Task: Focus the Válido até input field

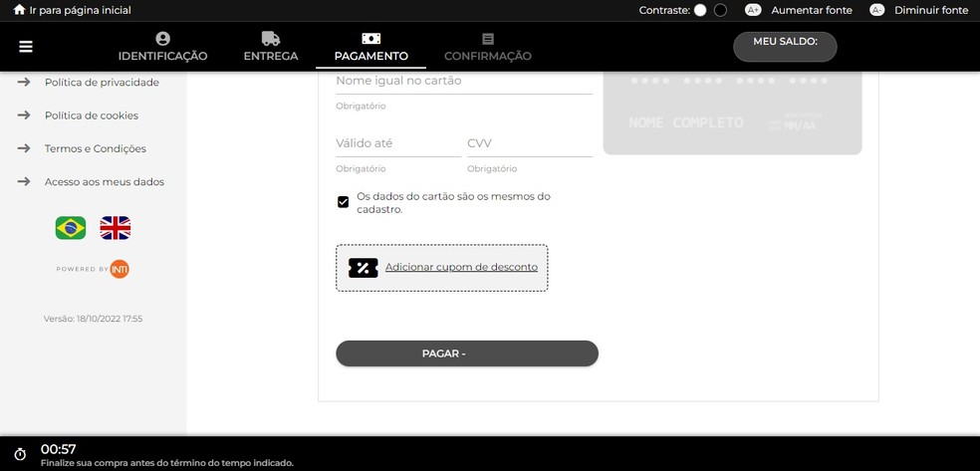Action: pos(397,143)
